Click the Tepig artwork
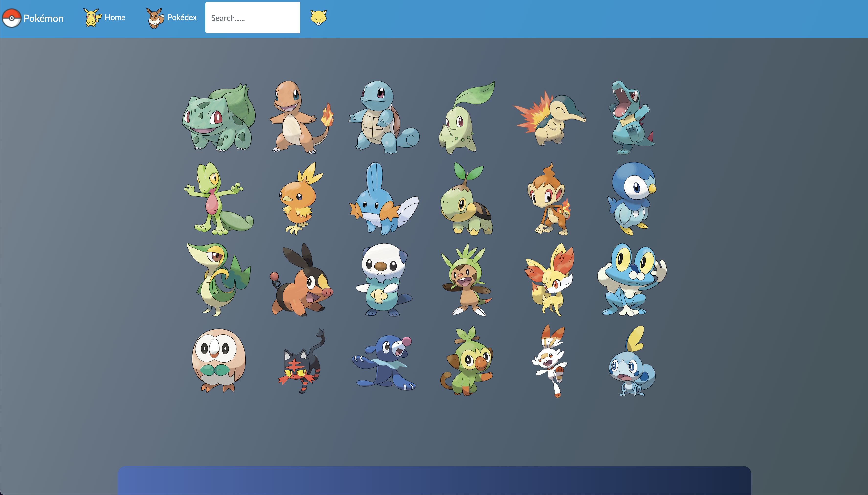 [301, 280]
